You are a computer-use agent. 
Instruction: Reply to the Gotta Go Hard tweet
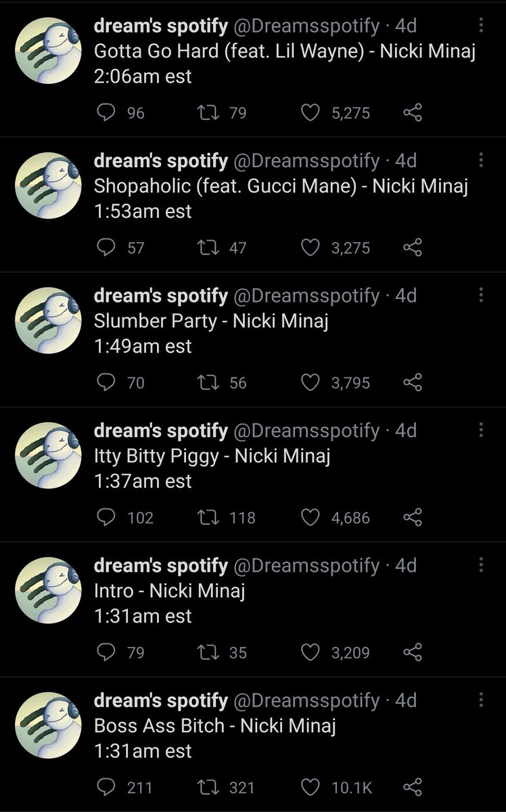108,113
